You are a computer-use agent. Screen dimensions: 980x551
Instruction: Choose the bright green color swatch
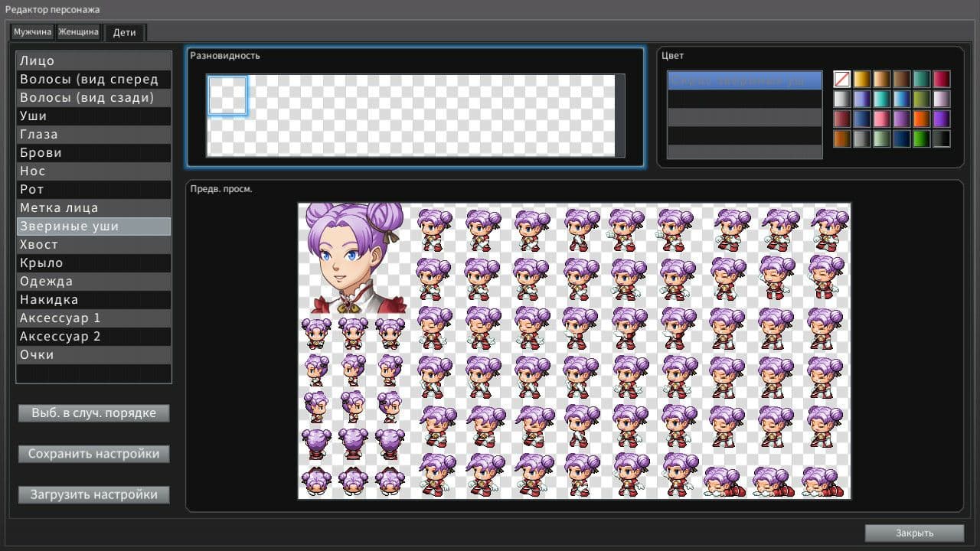click(922, 139)
